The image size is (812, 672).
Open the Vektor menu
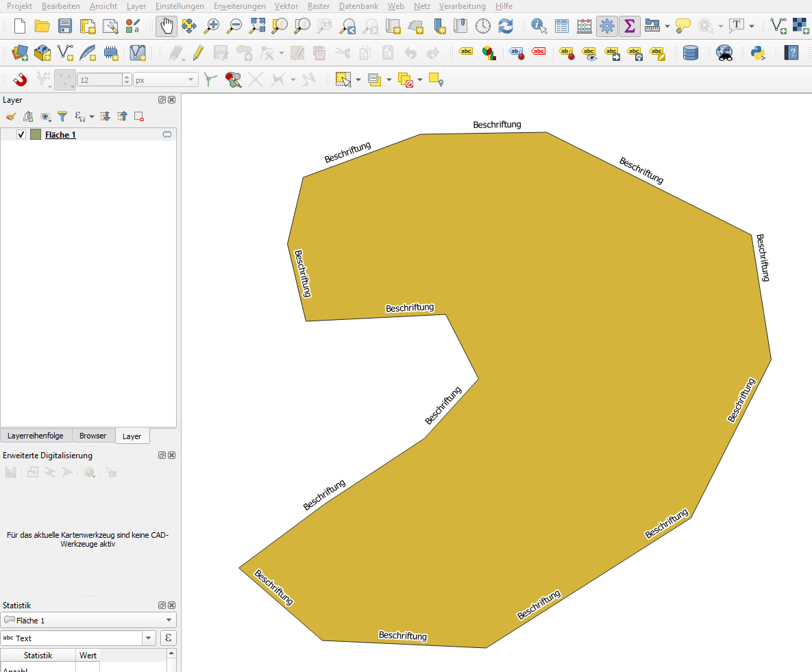(x=286, y=6)
